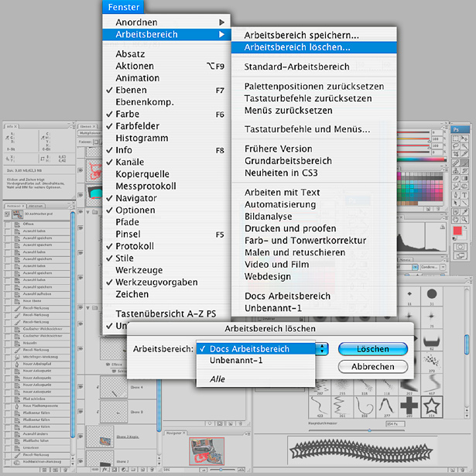The image size is (476, 476).
Task: Select Standard-Arbeitsbereich menu entry
Action: [314, 67]
